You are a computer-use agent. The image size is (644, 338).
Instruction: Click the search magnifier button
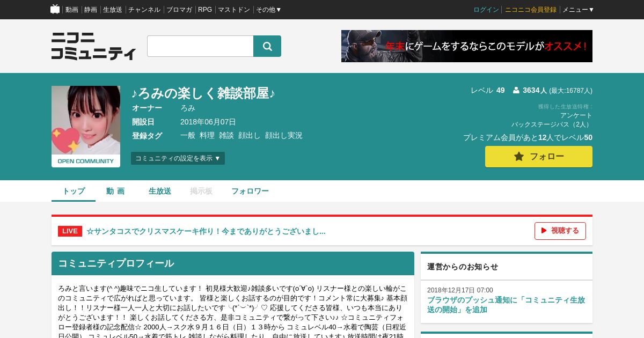[x=267, y=46]
